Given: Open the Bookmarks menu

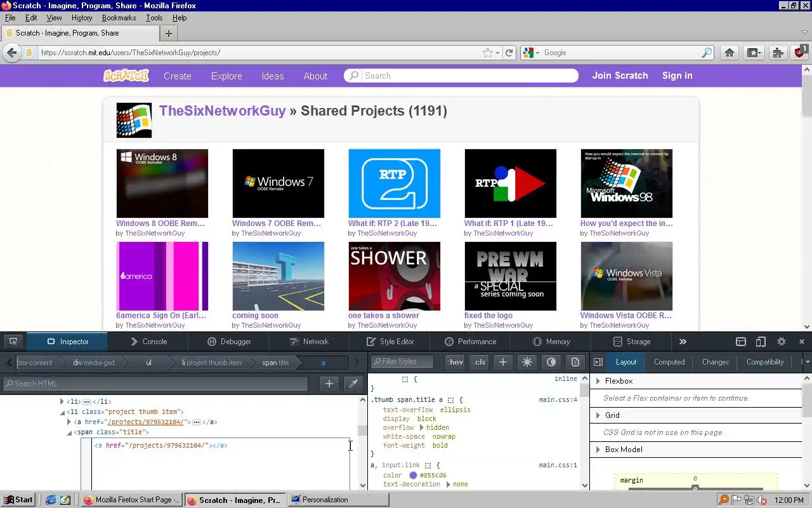Looking at the screenshot, I should click(x=119, y=18).
